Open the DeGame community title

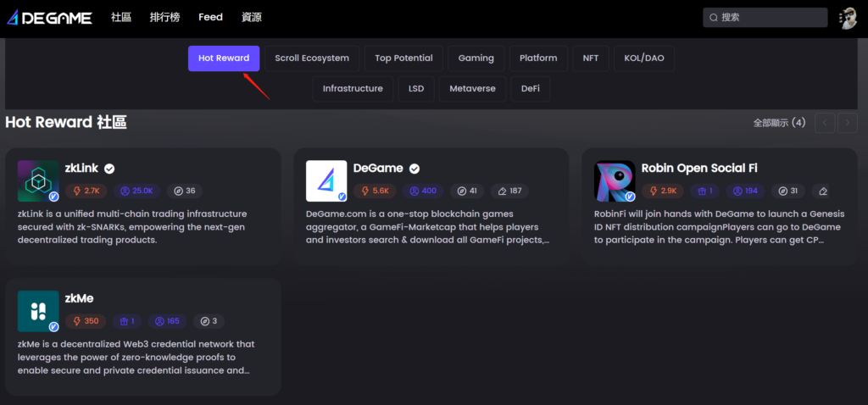tap(378, 169)
